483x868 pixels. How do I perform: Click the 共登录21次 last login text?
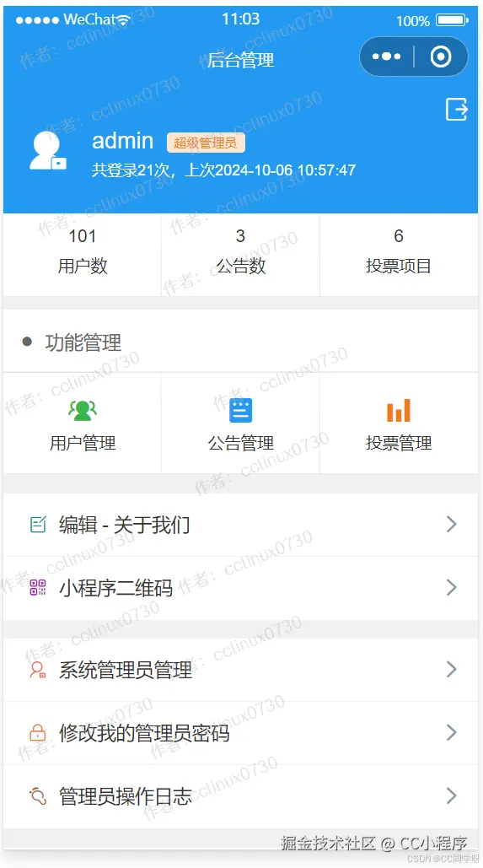point(223,170)
